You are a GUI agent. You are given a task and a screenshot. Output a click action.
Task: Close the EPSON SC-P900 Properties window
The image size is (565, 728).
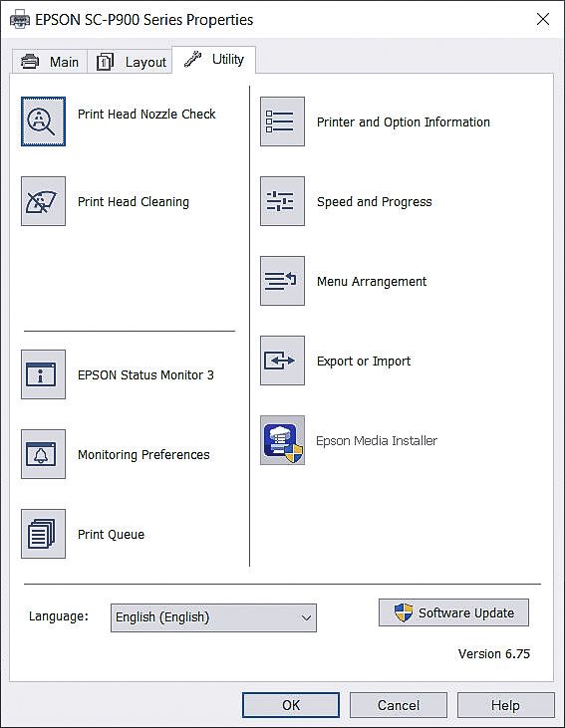click(543, 19)
